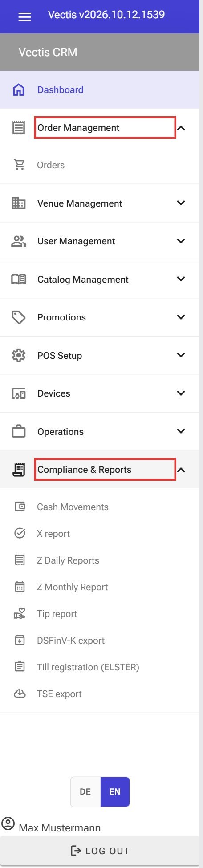Click the POS Setup gear icon
Image resolution: width=203 pixels, height=868 pixels.
point(19,355)
